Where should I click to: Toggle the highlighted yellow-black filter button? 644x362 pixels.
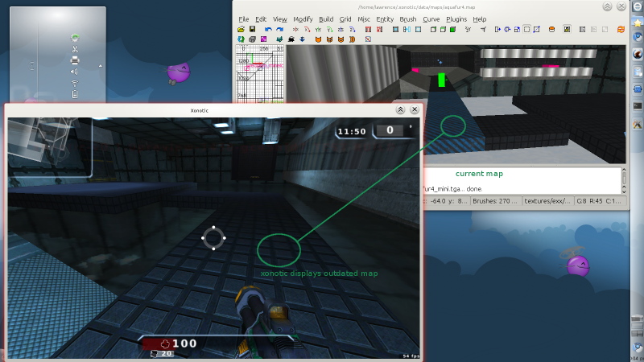[567, 30]
